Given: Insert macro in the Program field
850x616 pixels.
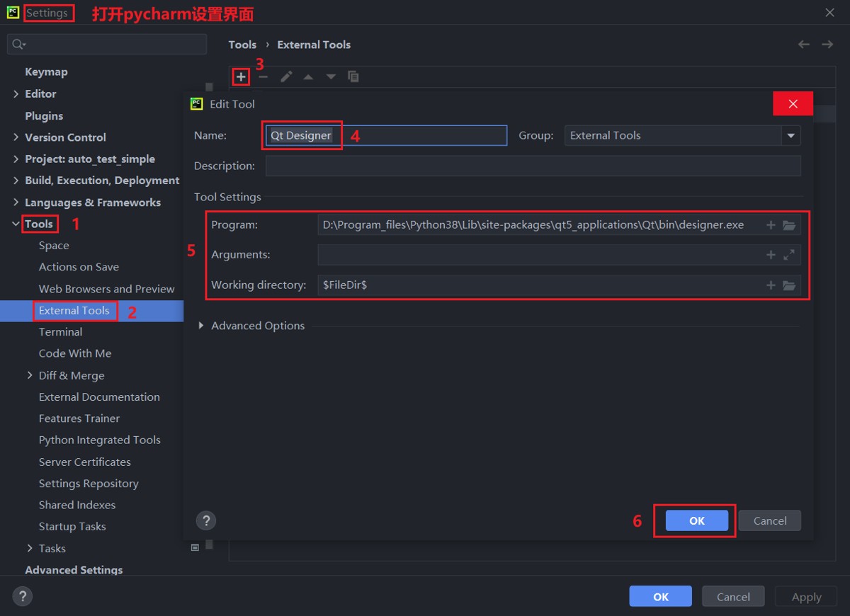Looking at the screenshot, I should [x=771, y=225].
